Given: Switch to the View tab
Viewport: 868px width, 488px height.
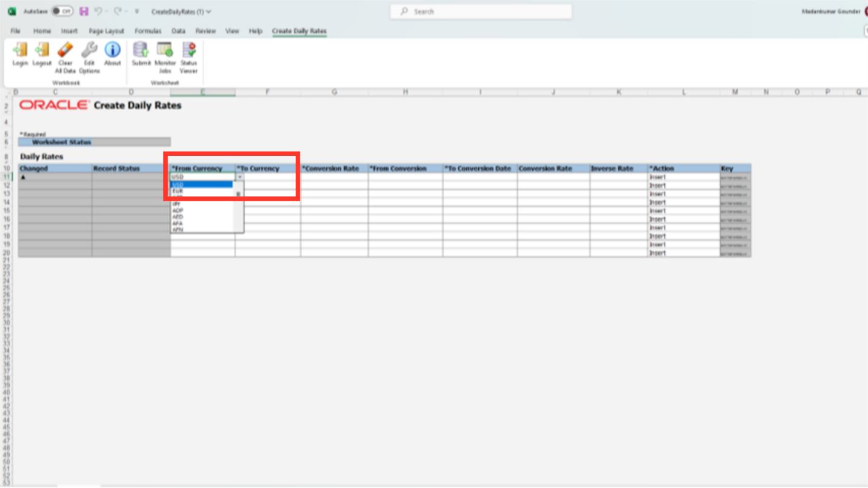Looking at the screenshot, I should pos(232,31).
